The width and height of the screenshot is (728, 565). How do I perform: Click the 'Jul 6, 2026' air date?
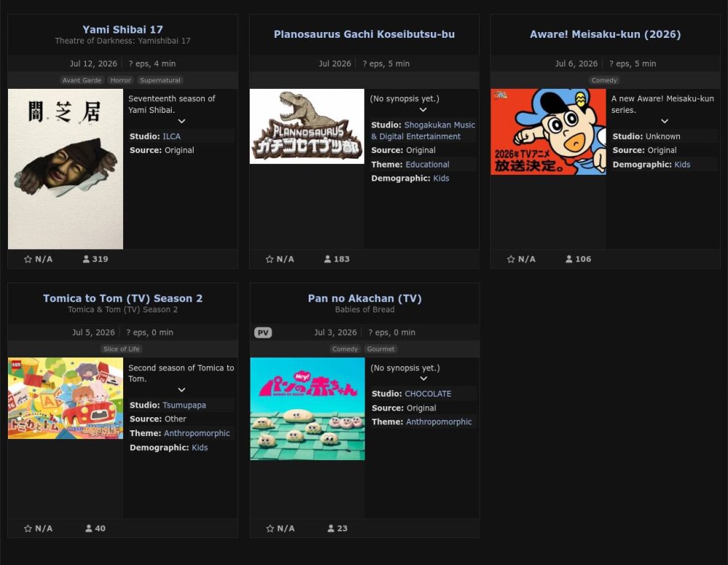[576, 63]
